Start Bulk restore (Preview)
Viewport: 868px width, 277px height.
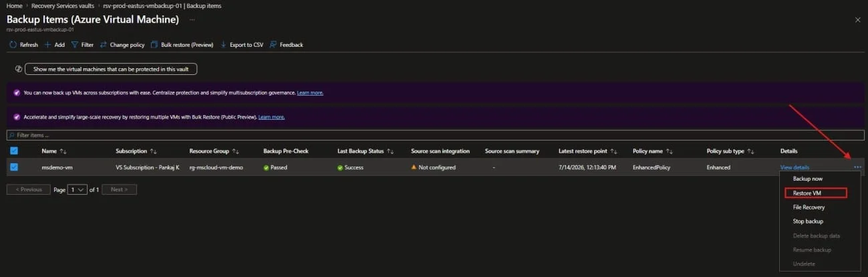click(x=182, y=45)
